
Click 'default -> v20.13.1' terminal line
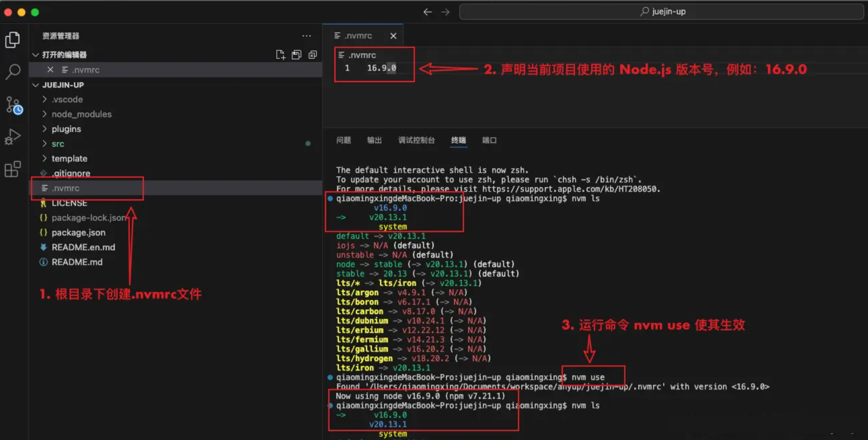(381, 236)
